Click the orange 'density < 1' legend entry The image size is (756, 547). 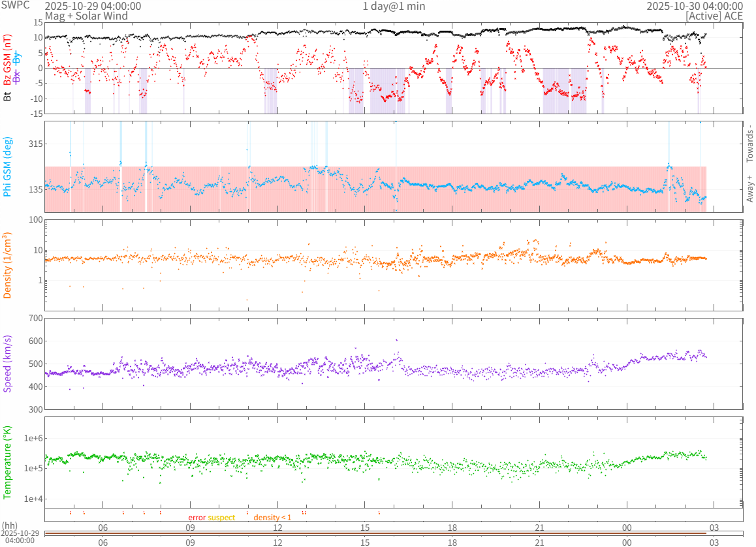pos(272,518)
